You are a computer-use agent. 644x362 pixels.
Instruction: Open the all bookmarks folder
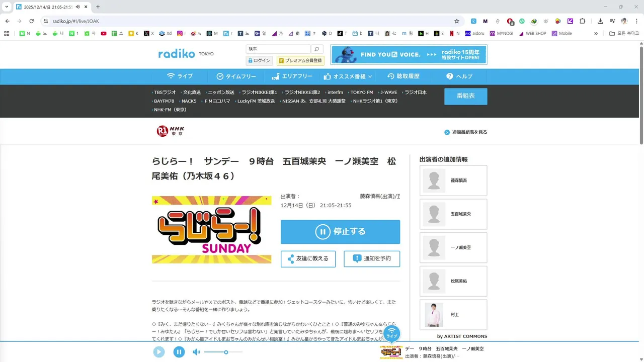624,34
